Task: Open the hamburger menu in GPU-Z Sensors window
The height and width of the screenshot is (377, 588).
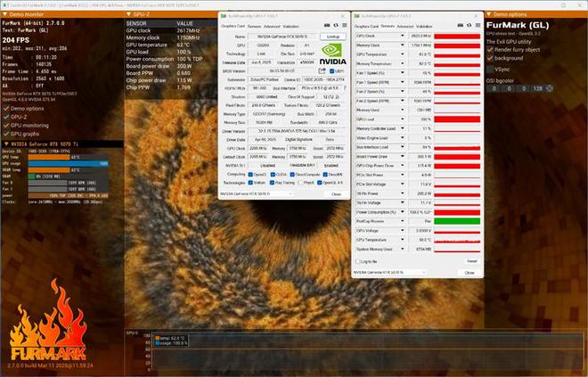Action: (x=478, y=26)
